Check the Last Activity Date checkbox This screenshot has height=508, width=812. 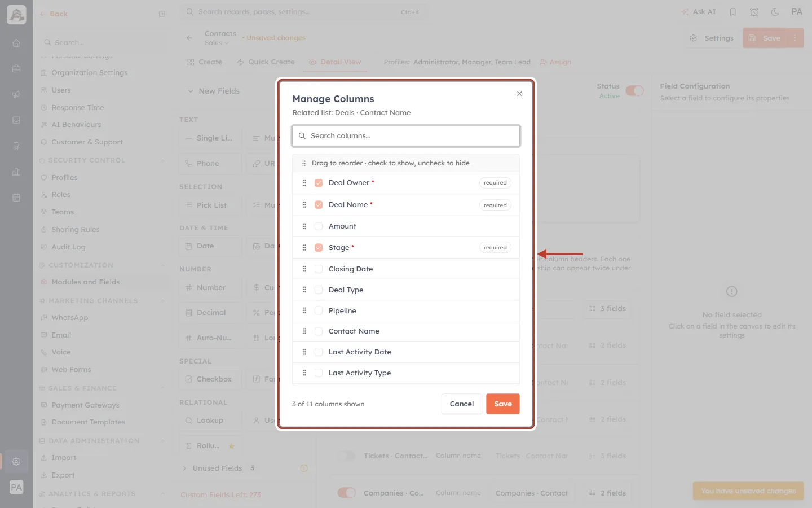319,352
